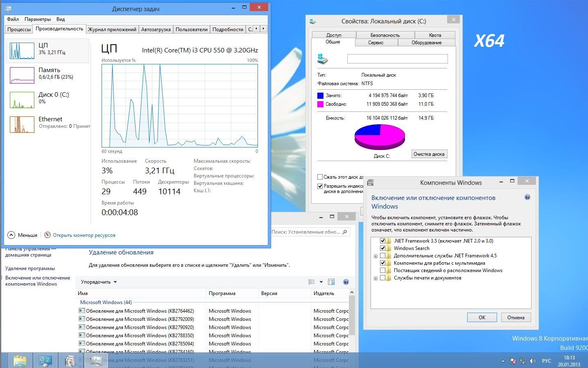Uncheck the Windows Search component

382,248
